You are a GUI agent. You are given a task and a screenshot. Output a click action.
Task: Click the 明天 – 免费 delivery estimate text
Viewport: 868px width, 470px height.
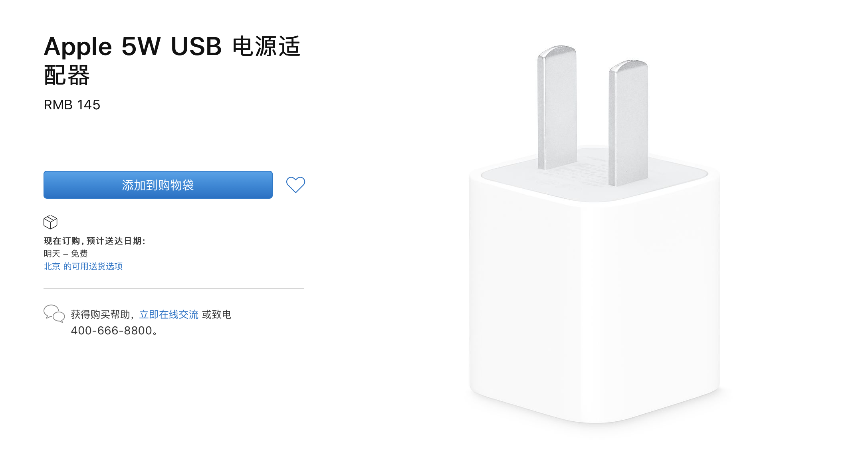pos(65,253)
